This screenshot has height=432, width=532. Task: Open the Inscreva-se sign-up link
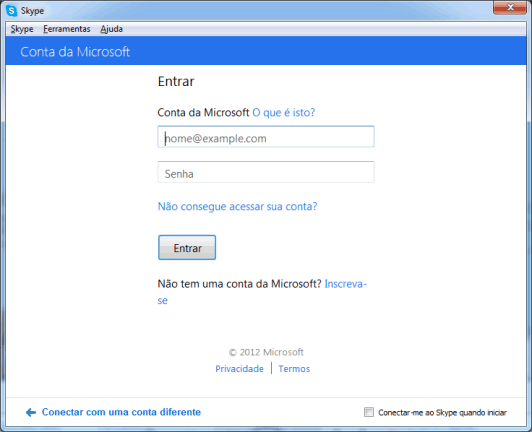pos(345,284)
